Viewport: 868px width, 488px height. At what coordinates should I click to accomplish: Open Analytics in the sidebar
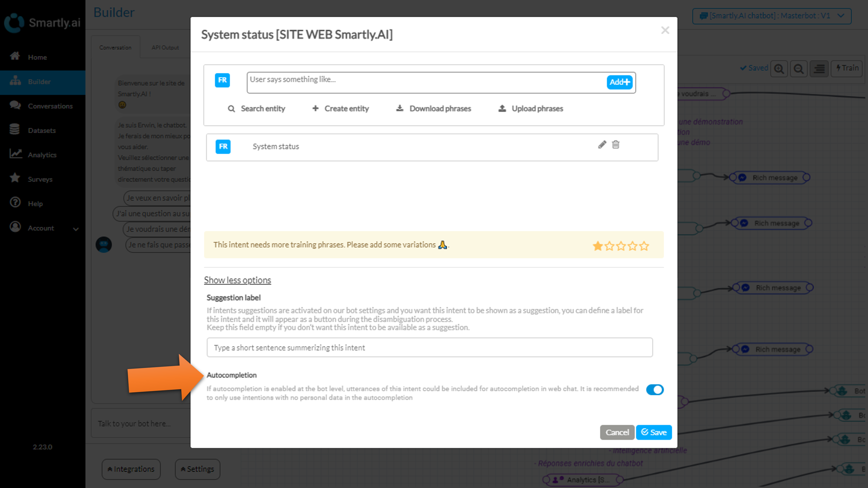click(x=42, y=155)
